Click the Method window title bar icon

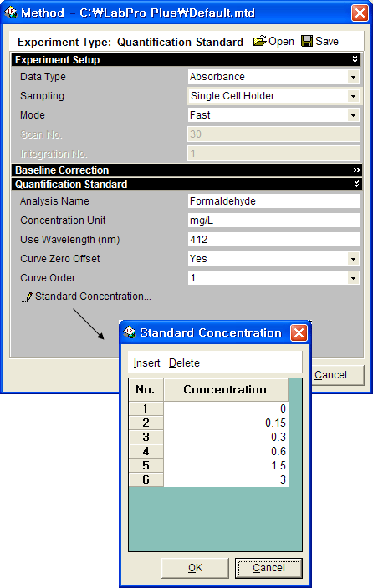pos(11,13)
